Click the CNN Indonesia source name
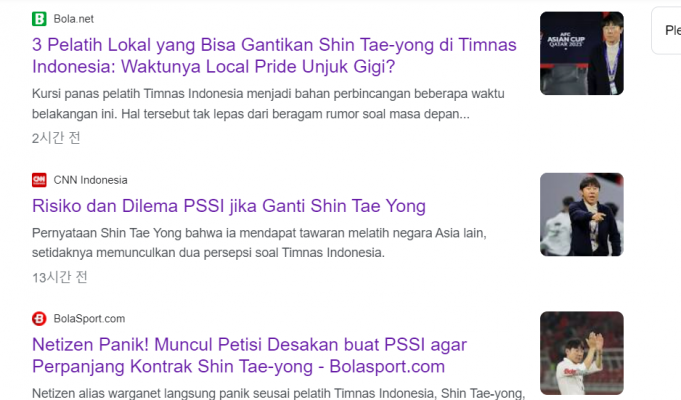This screenshot has width=681, height=400. pos(90,180)
